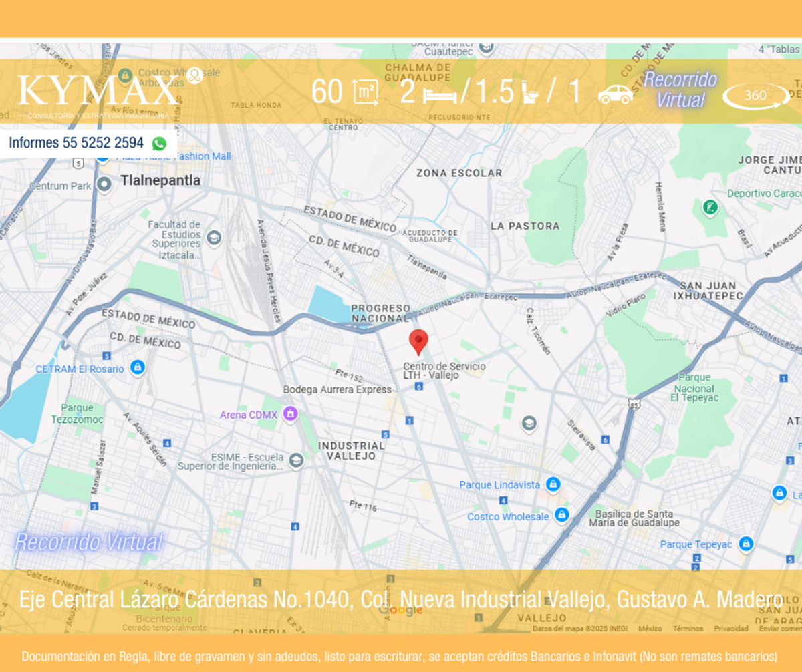Select Arena CDMX purple marker icon
802x672 pixels.
[289, 415]
